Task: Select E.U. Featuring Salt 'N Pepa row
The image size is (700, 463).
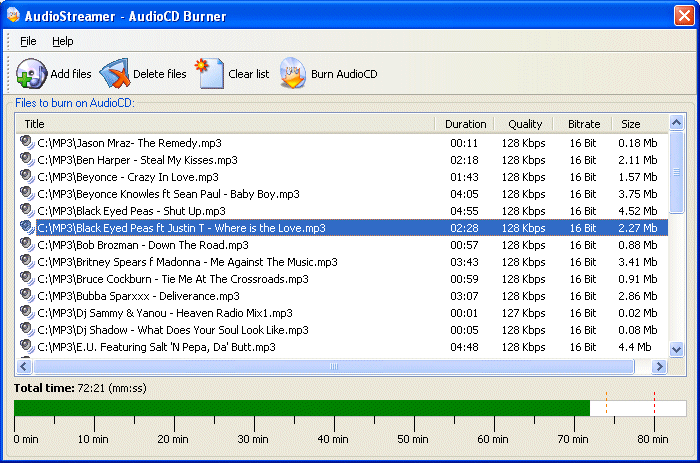Action: [x=342, y=346]
